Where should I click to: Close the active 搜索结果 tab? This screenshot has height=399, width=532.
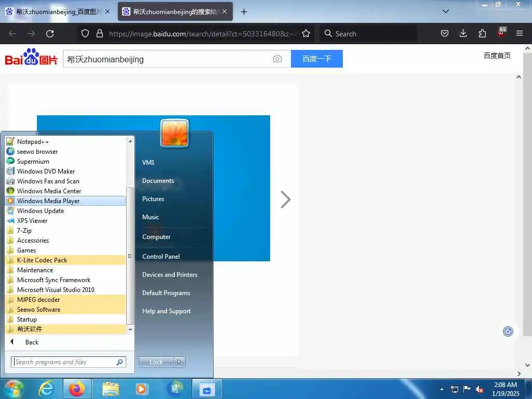coord(224,11)
